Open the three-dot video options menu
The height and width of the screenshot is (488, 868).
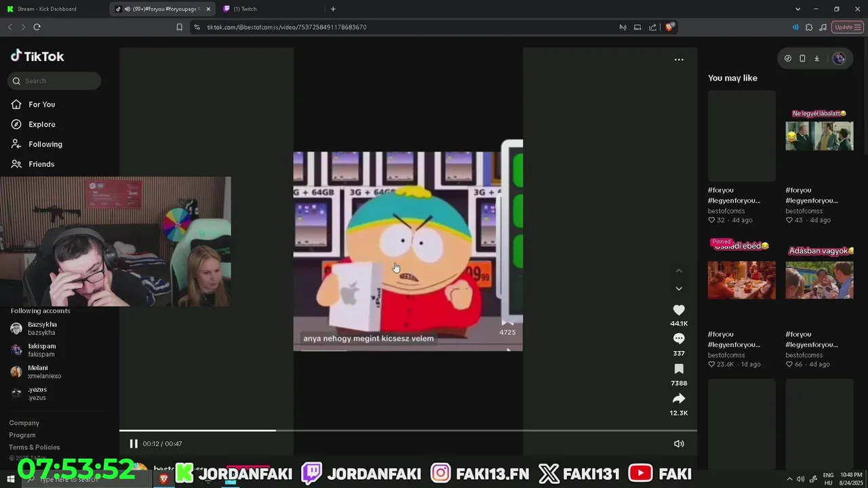(679, 60)
